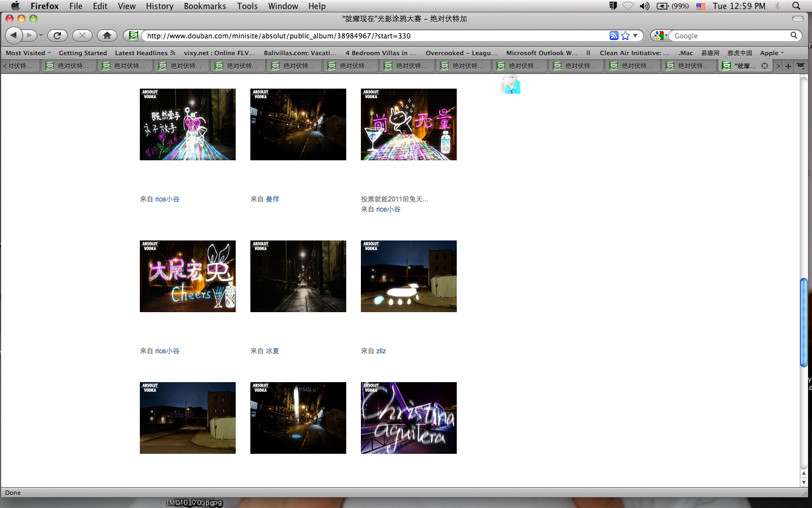Open the address bar history dropdown arrow
The height and width of the screenshot is (508, 812).
coord(636,36)
